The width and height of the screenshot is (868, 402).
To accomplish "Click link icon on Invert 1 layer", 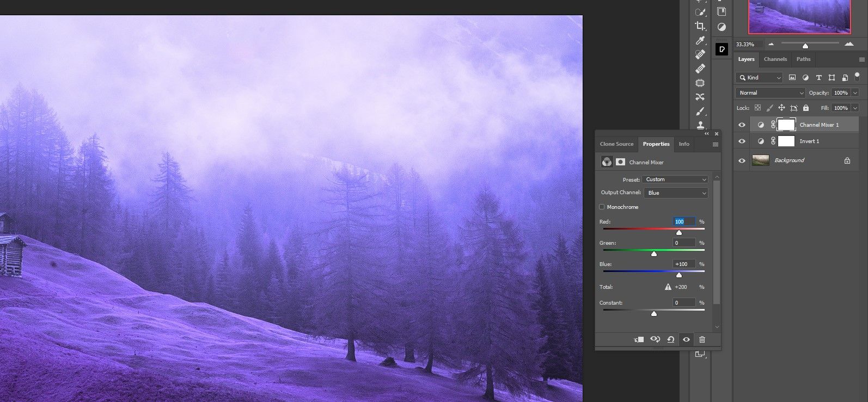I will pos(773,141).
